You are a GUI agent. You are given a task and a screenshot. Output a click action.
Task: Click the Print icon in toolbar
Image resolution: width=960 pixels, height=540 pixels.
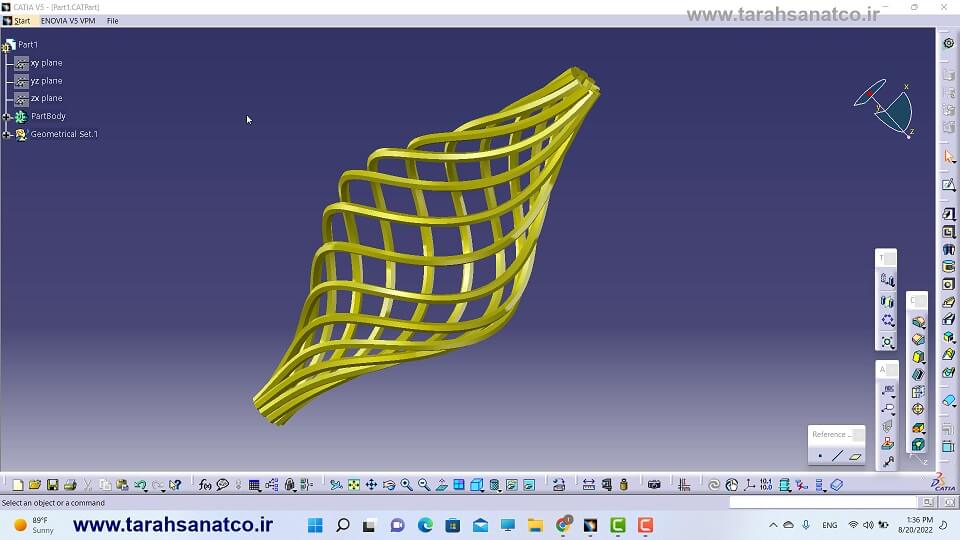70,485
